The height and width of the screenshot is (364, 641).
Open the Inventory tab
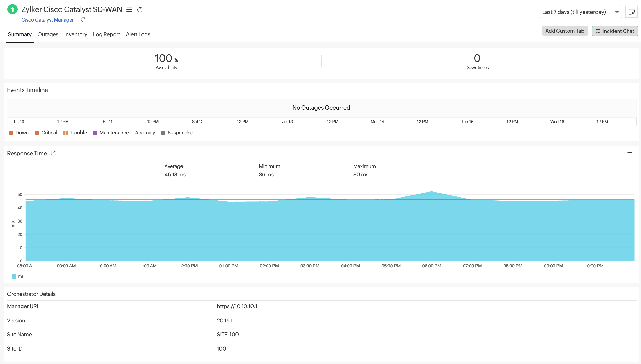click(76, 34)
